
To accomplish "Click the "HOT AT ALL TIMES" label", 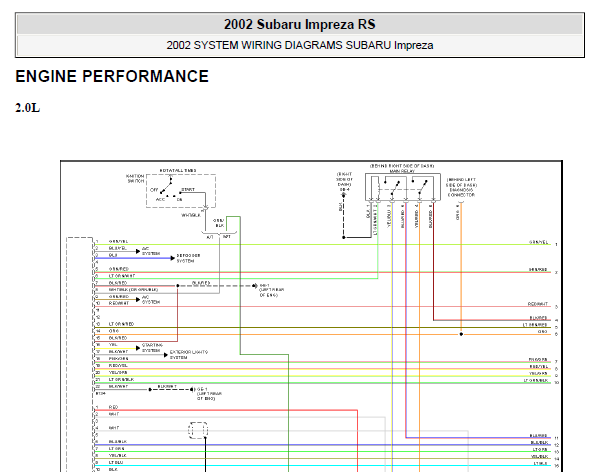I will [x=178, y=170].
